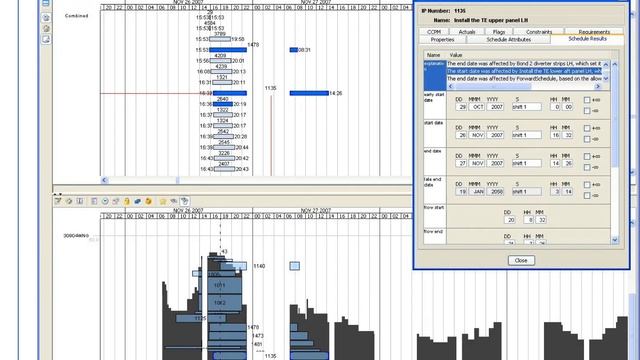Open the Requirements tab
This screenshot has height=360, width=640.
coord(594,31)
